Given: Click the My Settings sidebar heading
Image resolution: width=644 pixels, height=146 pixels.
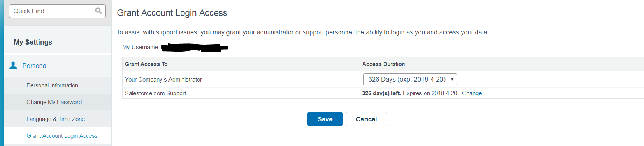Looking at the screenshot, I should point(33,42).
